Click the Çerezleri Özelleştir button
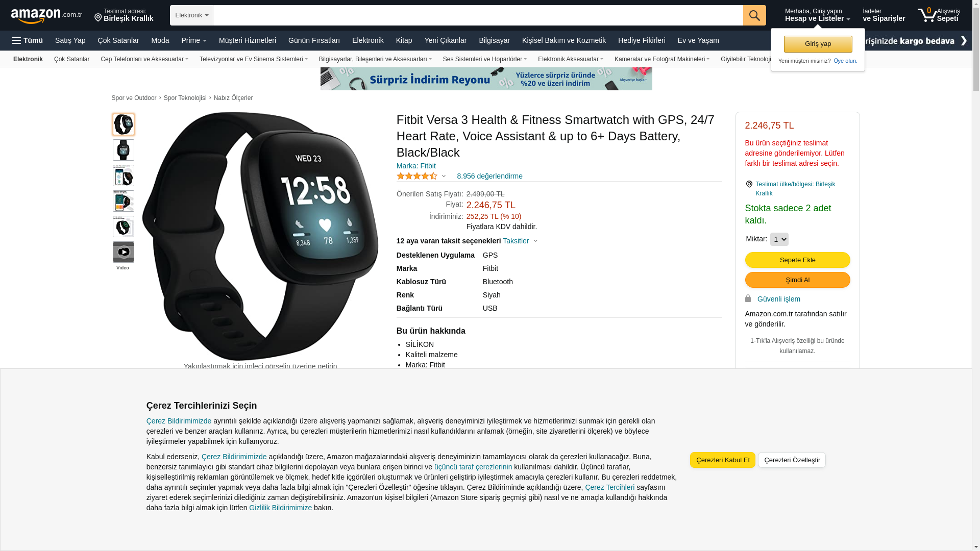The width and height of the screenshot is (980, 551). click(792, 460)
